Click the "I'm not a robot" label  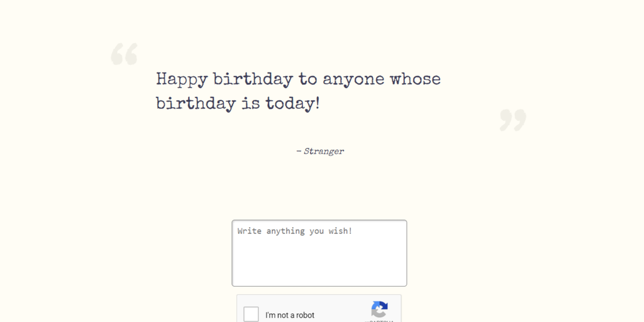[x=290, y=315]
